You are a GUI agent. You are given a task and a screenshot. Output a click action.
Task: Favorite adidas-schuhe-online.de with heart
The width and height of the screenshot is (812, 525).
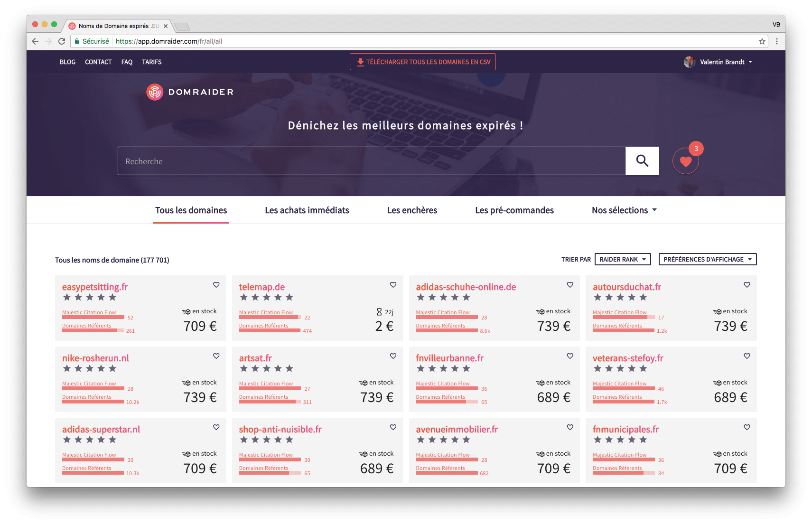click(x=570, y=285)
